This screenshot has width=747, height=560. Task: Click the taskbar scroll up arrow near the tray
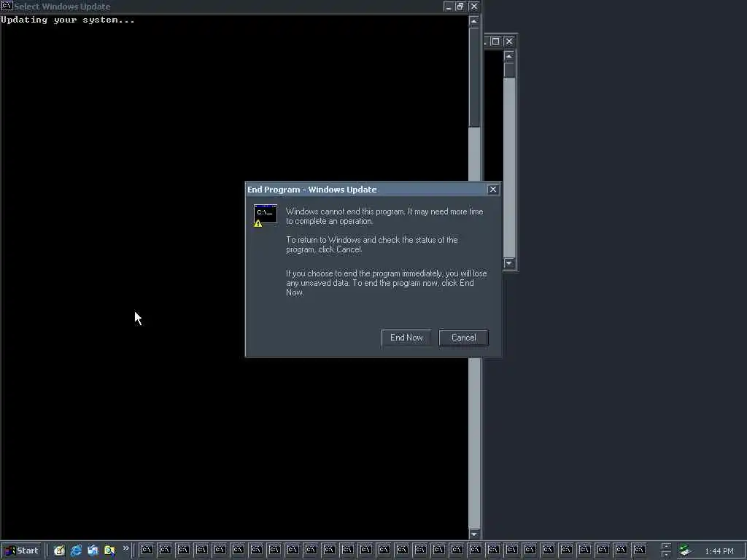point(666,546)
